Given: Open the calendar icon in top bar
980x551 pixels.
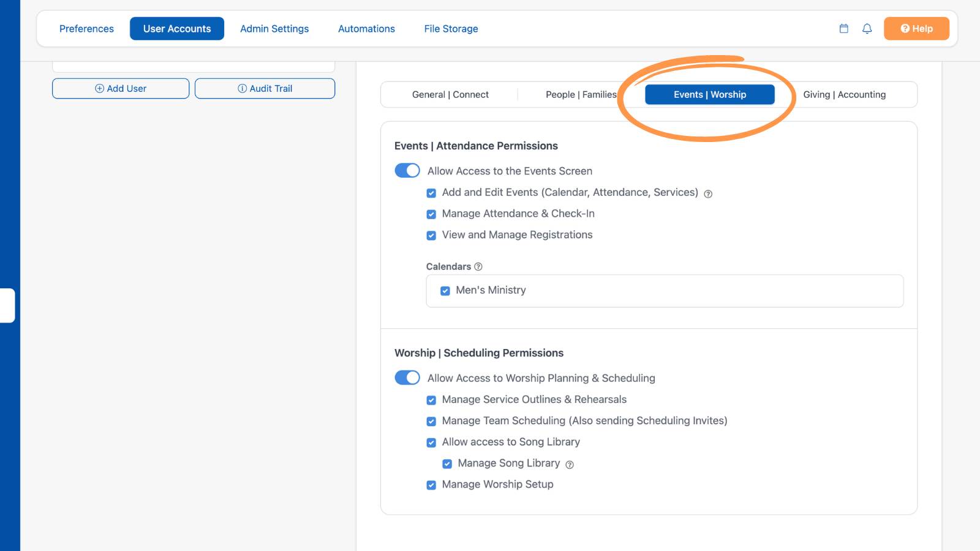Looking at the screenshot, I should (843, 29).
